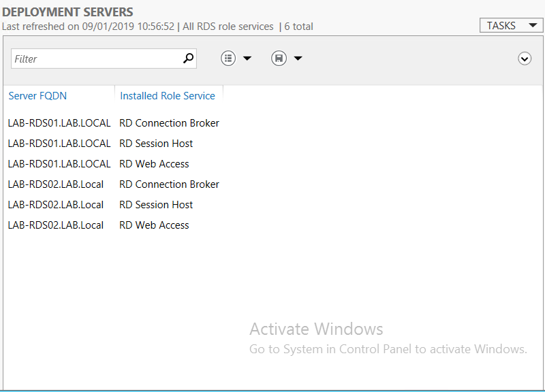
Task: Click LAB-RDS01.LAB.LOCAL in the Session Host row
Action: click(59, 144)
